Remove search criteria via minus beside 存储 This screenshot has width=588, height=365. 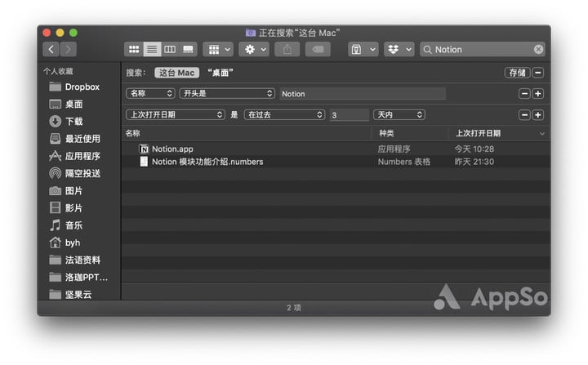pos(538,73)
